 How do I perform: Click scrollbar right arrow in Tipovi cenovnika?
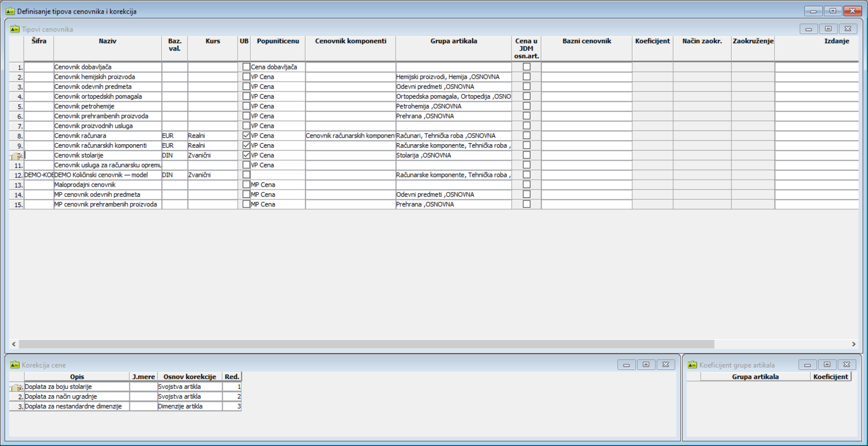(853, 344)
